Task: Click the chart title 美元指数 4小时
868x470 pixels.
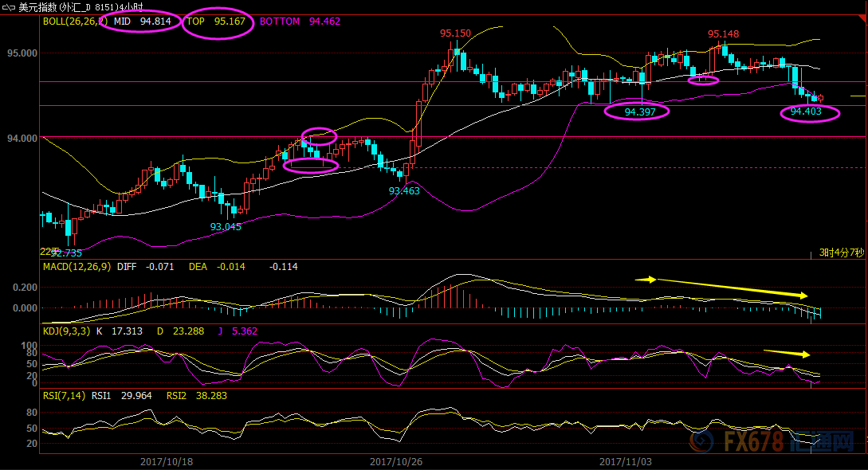Action: [80, 7]
